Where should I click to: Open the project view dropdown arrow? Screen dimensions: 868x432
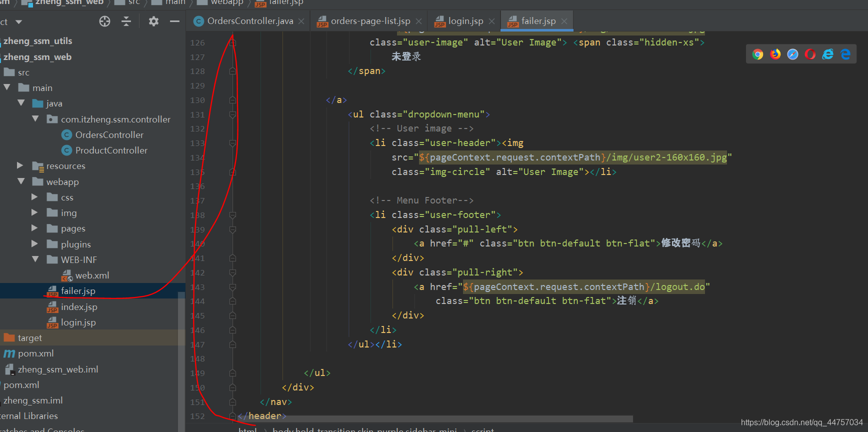point(19,22)
